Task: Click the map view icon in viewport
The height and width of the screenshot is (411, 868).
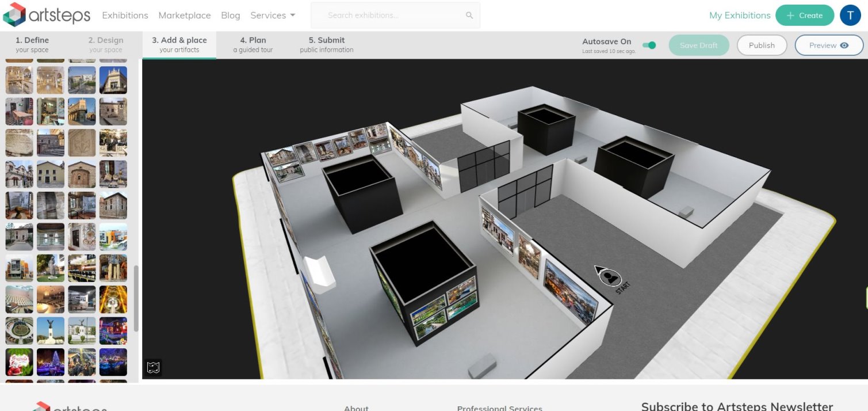Action: point(153,367)
